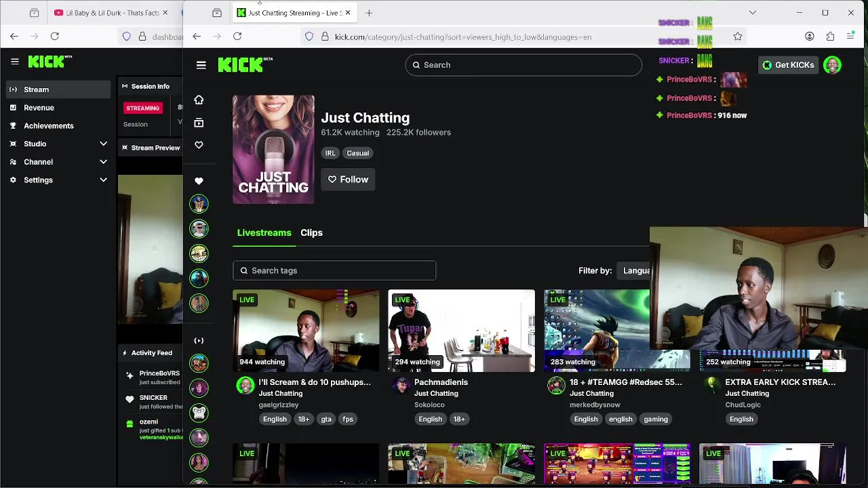868x488 pixels.
Task: Open "I'll Scream & do 10 pushups" stream title
Action: (315, 382)
